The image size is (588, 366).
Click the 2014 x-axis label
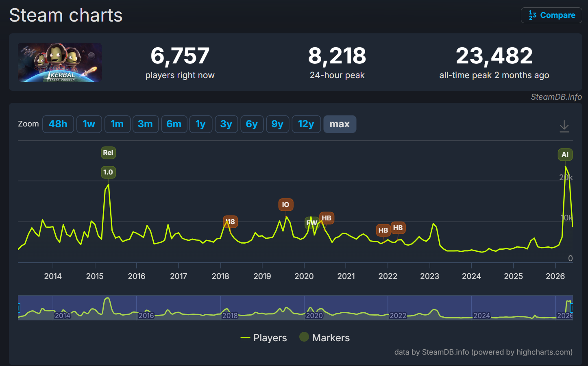53,276
